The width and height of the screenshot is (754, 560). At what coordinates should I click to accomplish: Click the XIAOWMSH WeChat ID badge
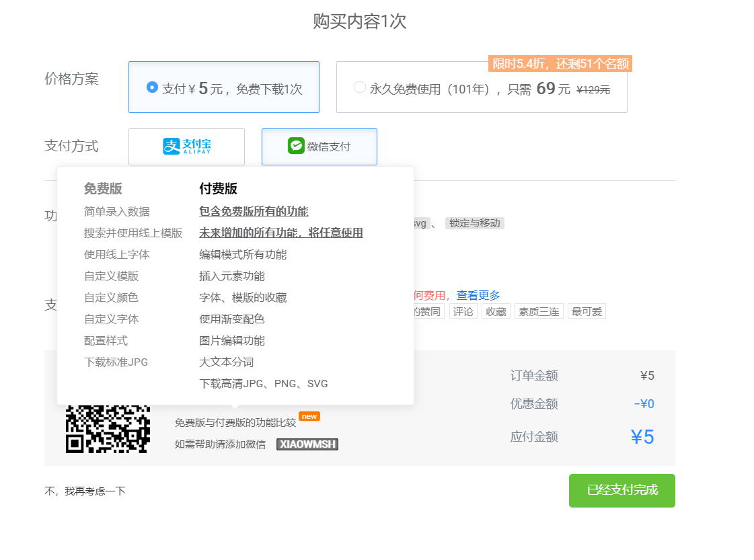(307, 444)
